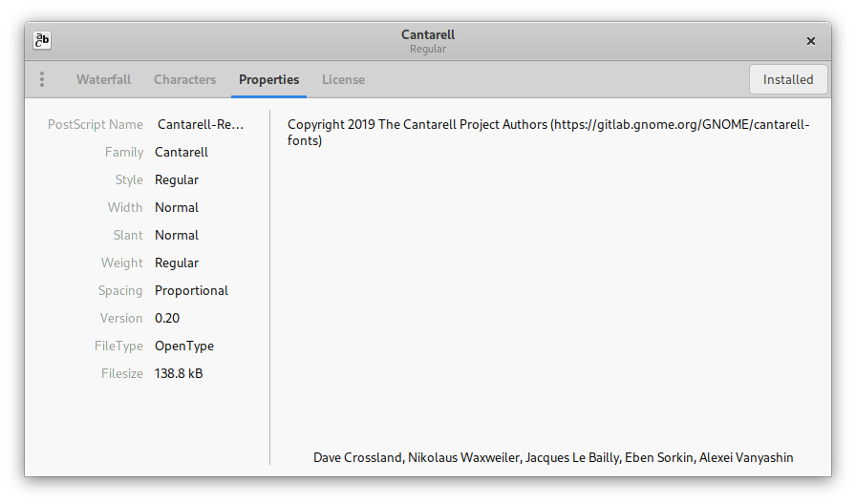Close the Cantarell font window
856x504 pixels.
[811, 41]
